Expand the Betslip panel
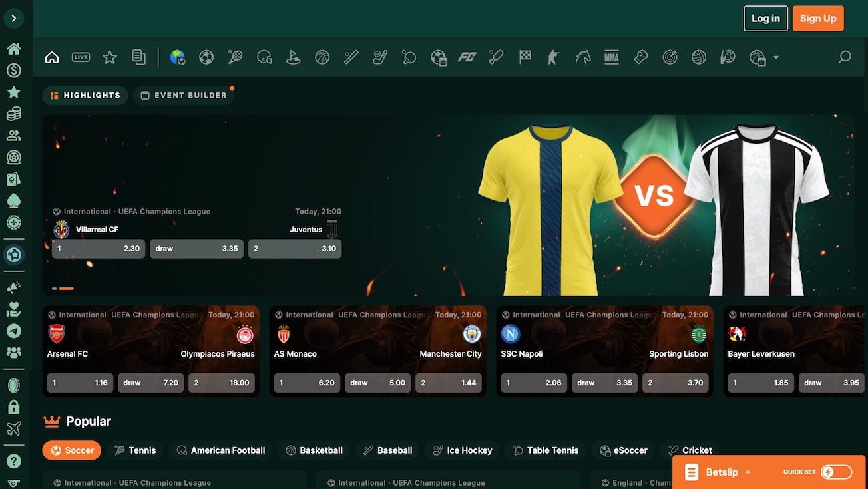The width and height of the screenshot is (868, 489). point(722,472)
